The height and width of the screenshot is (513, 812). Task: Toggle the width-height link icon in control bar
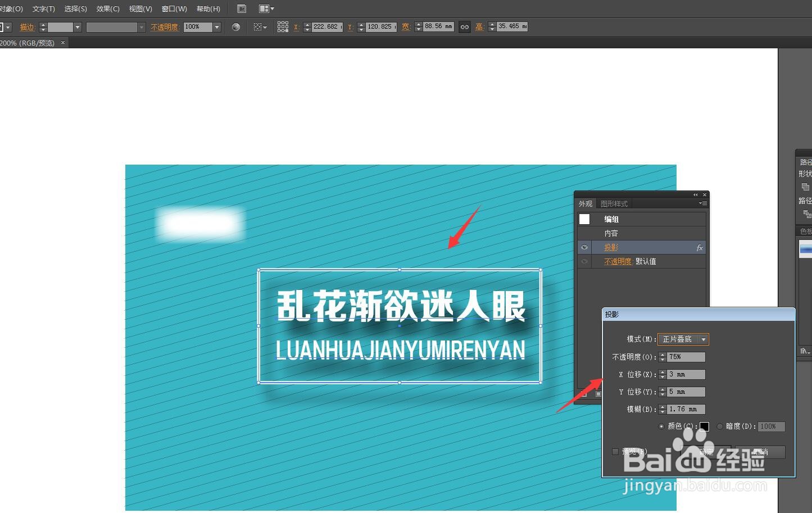(464, 26)
